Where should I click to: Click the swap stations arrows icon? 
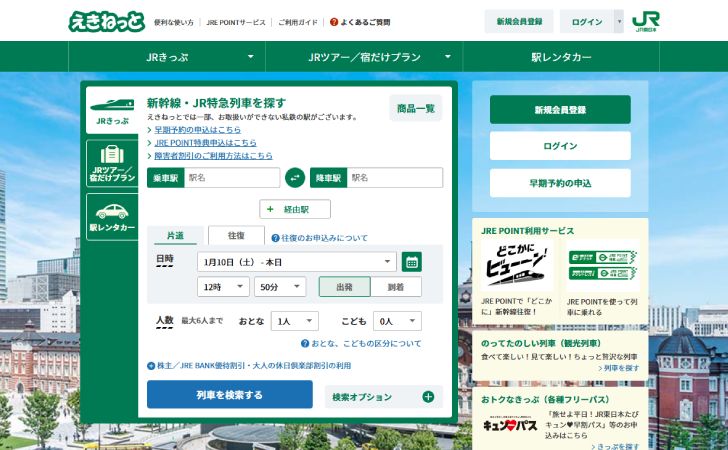[294, 177]
